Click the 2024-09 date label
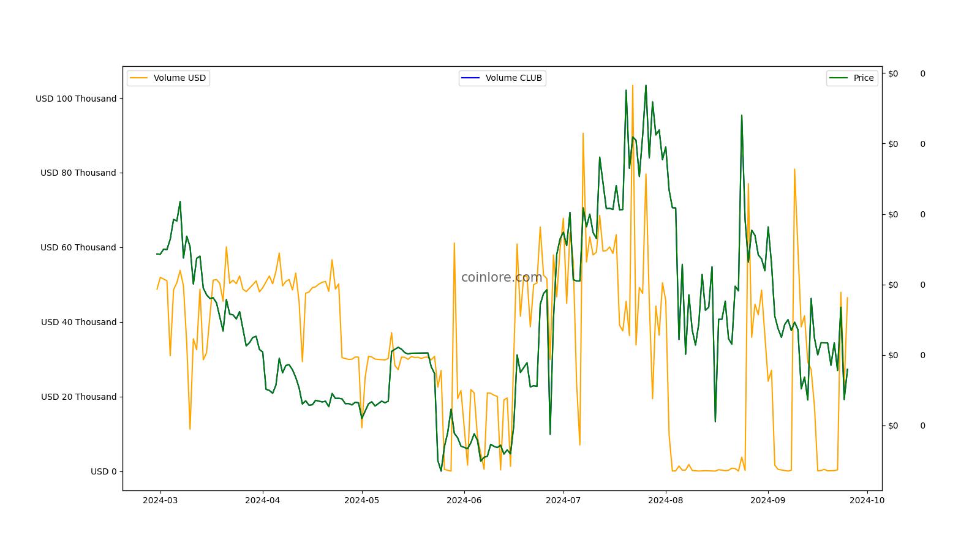The height and width of the screenshot is (551, 980). (x=767, y=500)
